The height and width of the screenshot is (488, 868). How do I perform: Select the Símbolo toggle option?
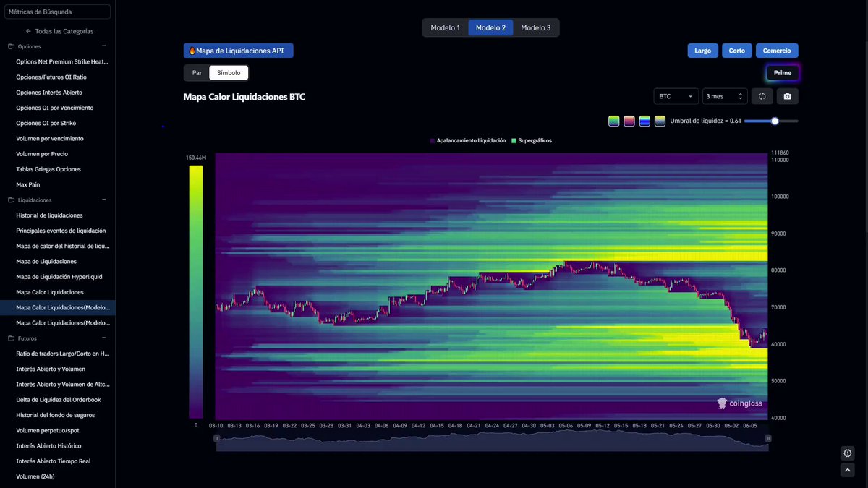point(229,73)
